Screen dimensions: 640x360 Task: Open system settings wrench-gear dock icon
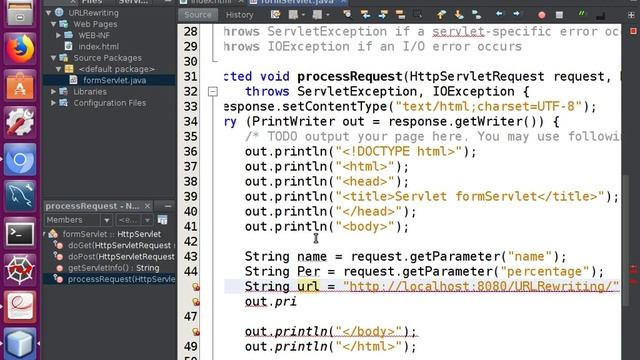tap(20, 122)
